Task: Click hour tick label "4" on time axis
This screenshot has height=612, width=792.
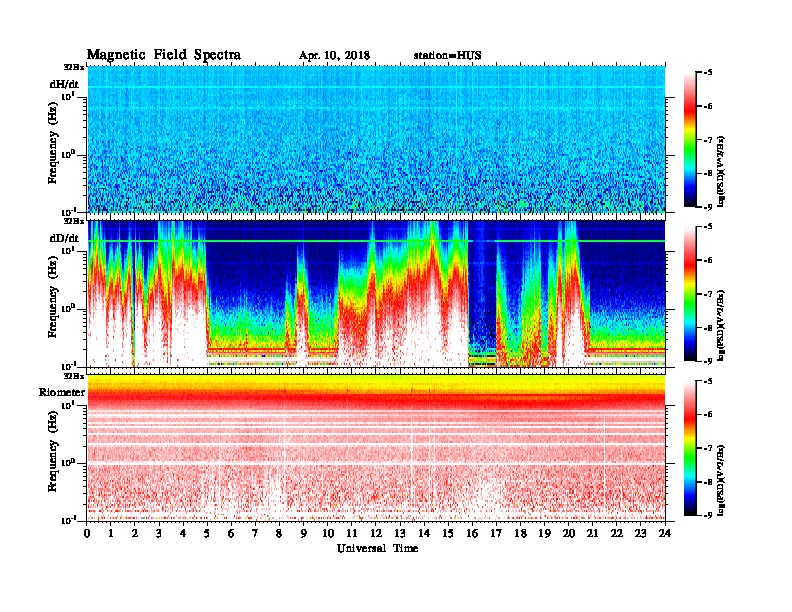Action: tap(183, 533)
